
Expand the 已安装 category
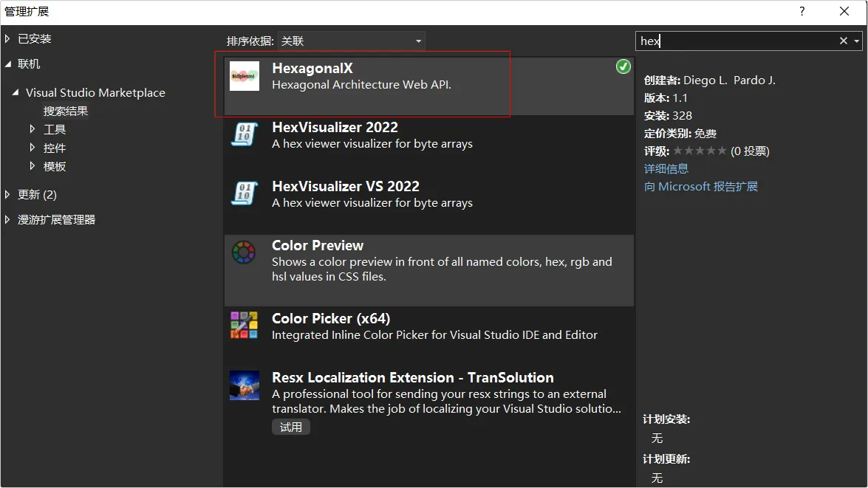click(x=7, y=38)
